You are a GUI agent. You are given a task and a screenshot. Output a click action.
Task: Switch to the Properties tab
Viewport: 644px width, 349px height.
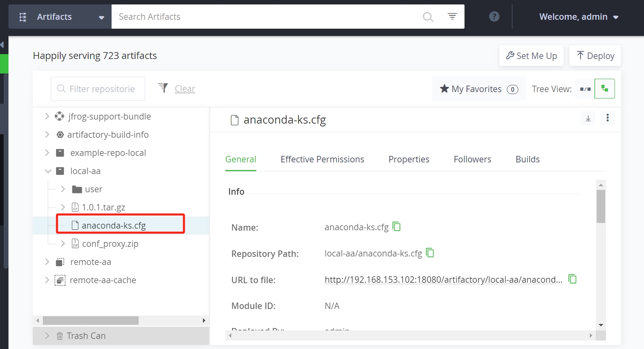409,160
